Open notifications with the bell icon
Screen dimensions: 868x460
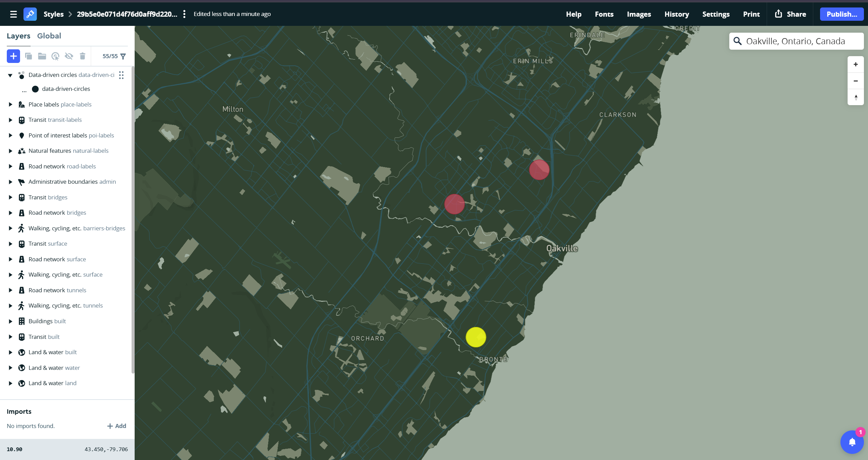click(852, 442)
